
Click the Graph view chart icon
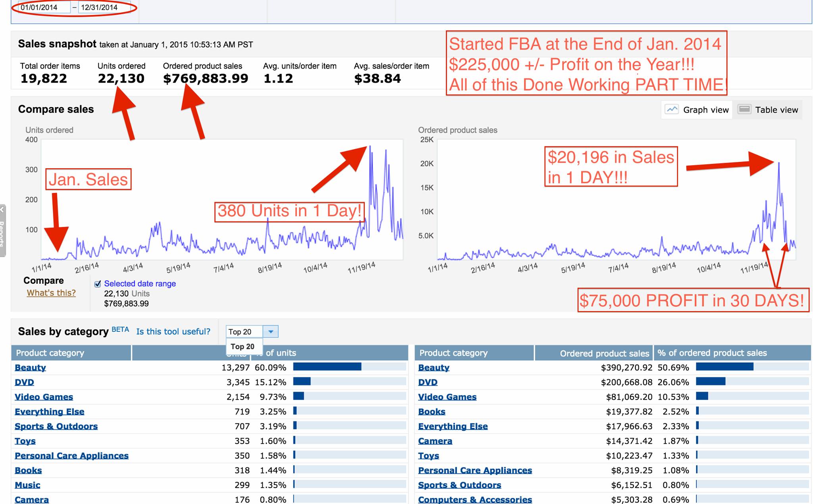(x=672, y=110)
